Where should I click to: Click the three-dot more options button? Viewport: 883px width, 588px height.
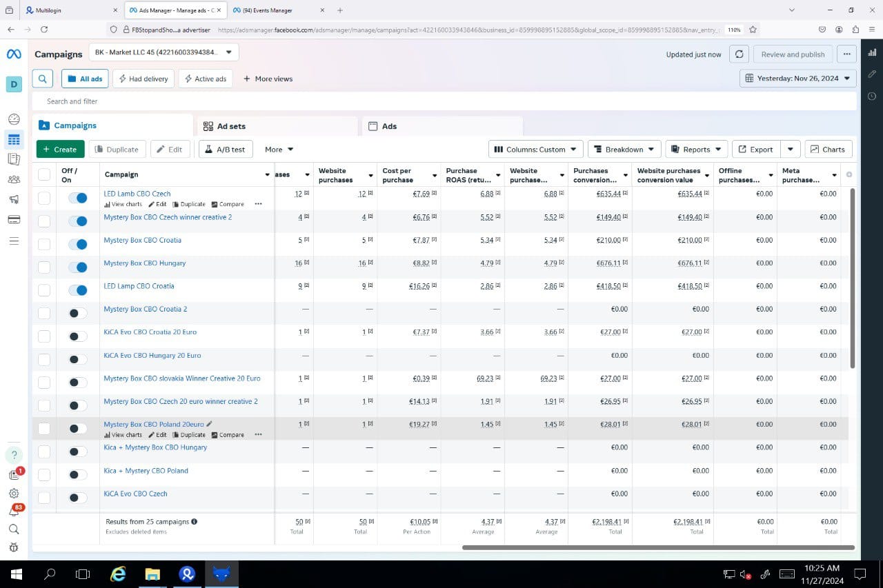[x=846, y=54]
